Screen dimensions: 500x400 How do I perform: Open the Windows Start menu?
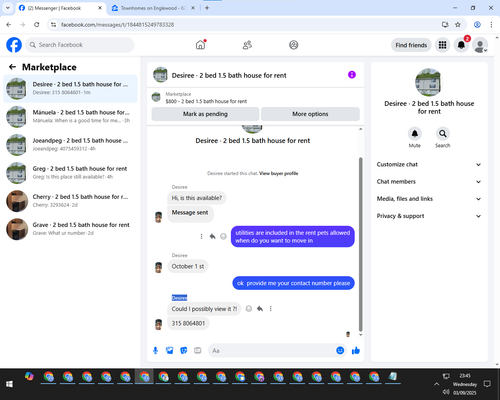pos(9,384)
